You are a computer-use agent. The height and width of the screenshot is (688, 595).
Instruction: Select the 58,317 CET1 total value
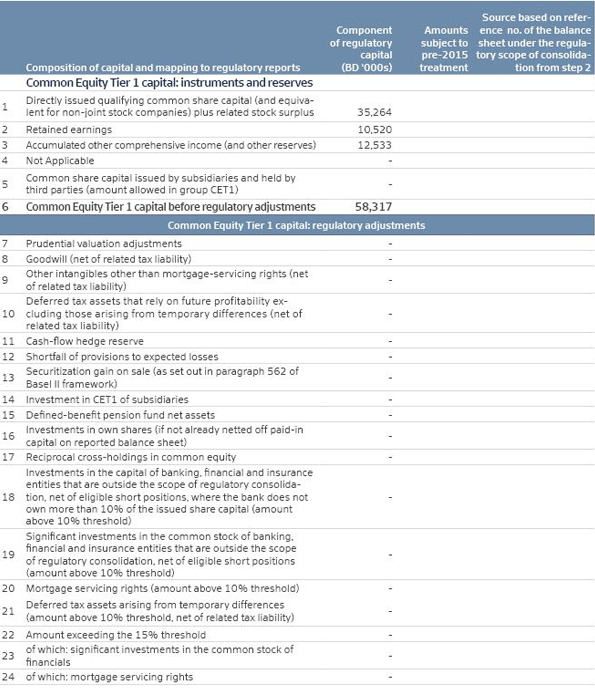coord(373,207)
